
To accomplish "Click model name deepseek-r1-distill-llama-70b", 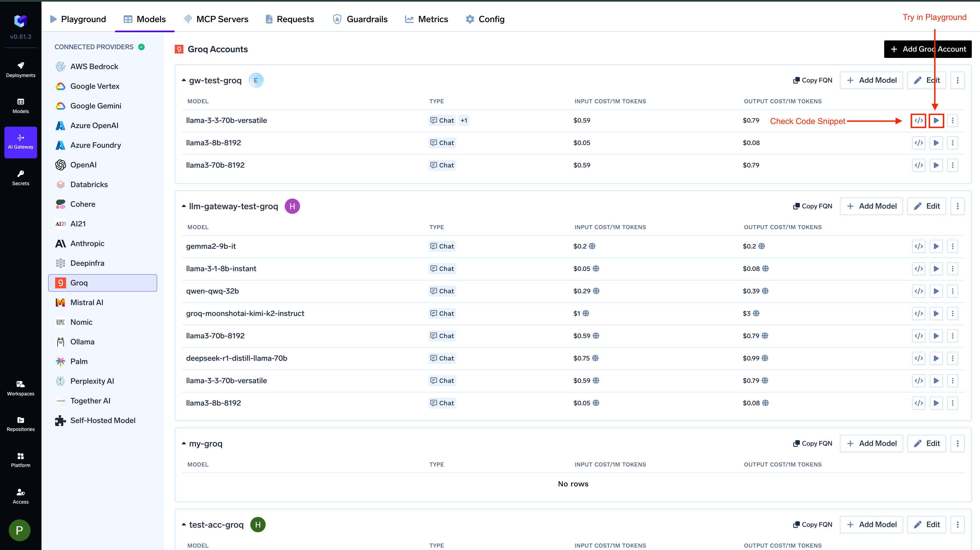I will click(x=236, y=358).
